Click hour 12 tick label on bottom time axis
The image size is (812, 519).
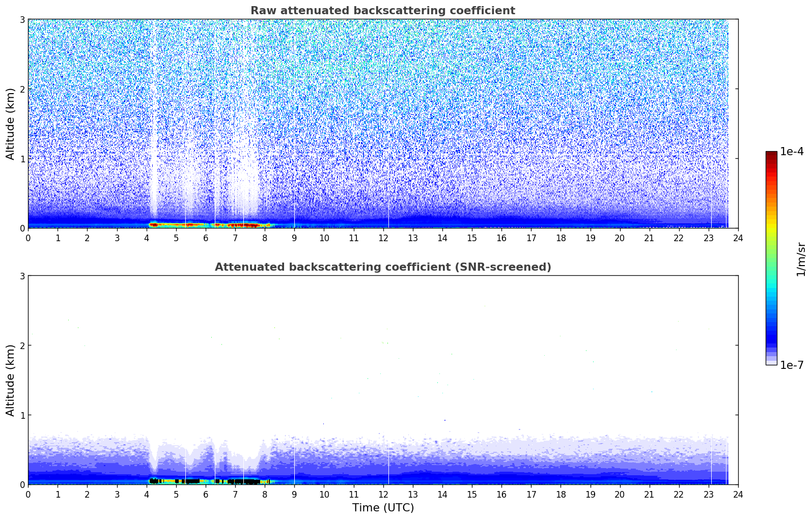click(x=383, y=495)
